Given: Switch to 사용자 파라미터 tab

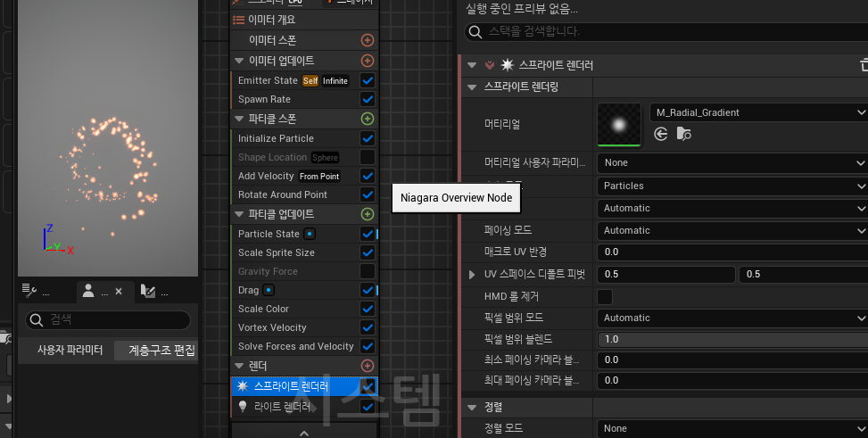Looking at the screenshot, I should point(70,350).
